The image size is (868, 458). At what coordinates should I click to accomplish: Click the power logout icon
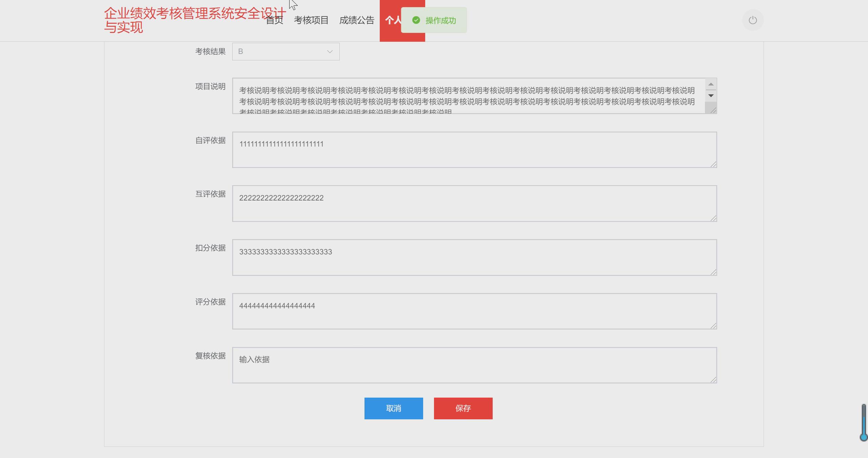[752, 20]
